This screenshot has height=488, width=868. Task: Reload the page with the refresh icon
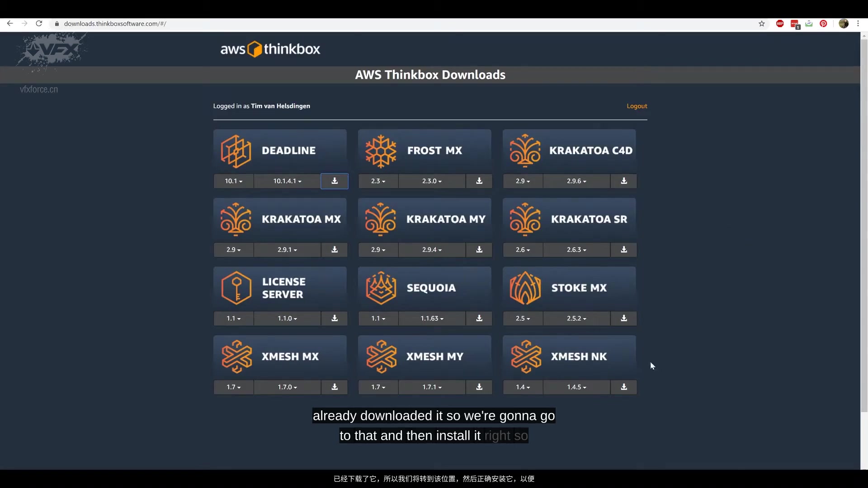39,24
